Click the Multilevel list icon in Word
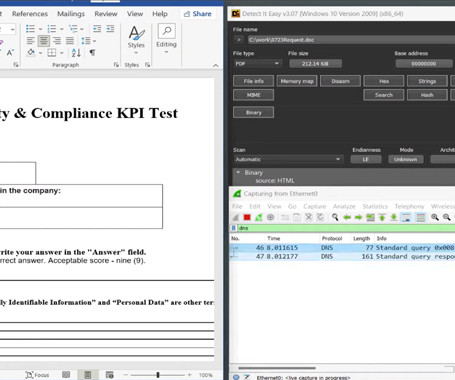 (x=73, y=29)
